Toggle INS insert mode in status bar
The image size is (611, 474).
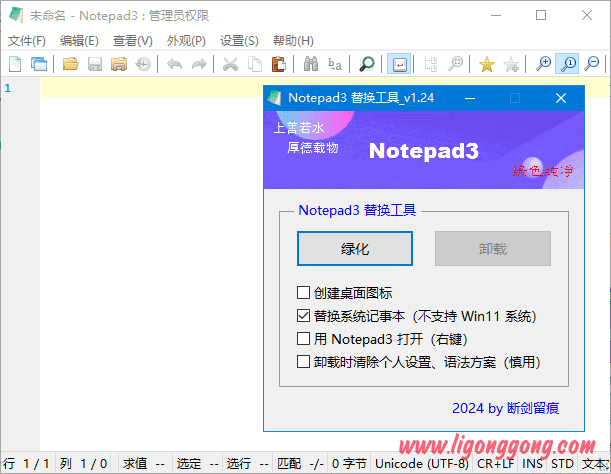(x=532, y=463)
